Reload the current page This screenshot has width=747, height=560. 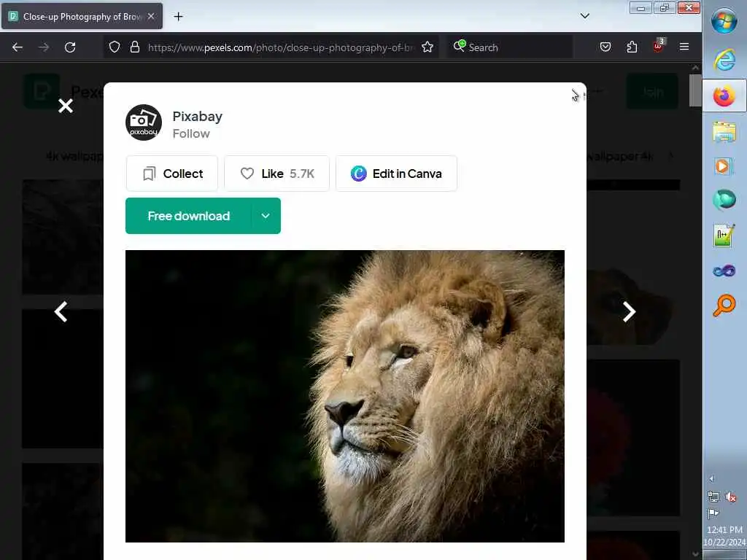[70, 47]
